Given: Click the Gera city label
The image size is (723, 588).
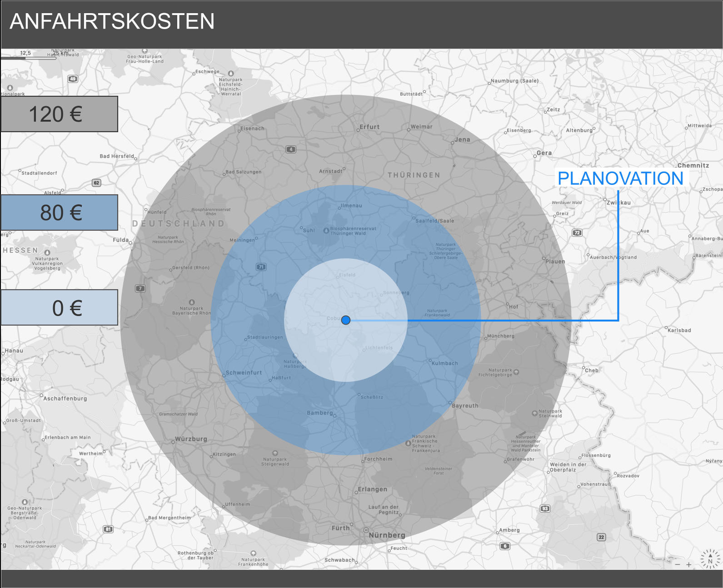Looking at the screenshot, I should pyautogui.click(x=544, y=153).
